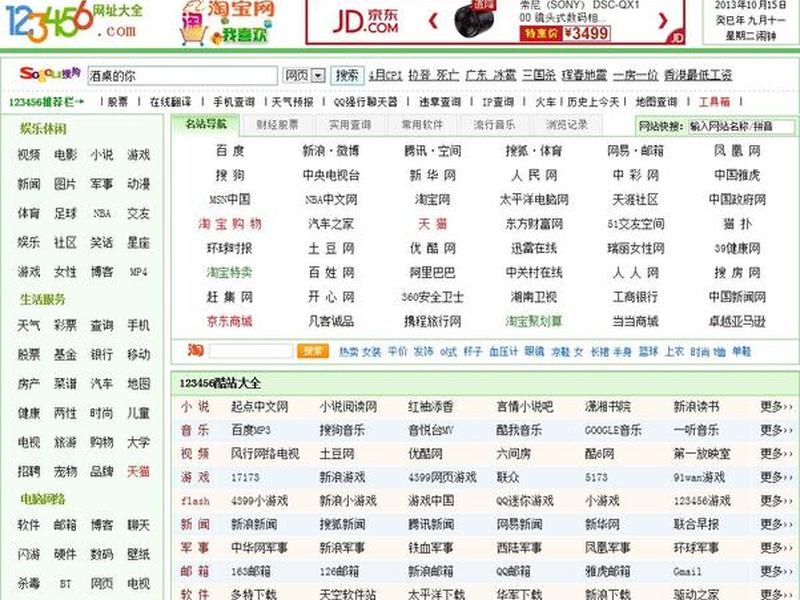The image size is (800, 600).
Task: Open the red 天猫 link in site grid
Action: (x=433, y=224)
